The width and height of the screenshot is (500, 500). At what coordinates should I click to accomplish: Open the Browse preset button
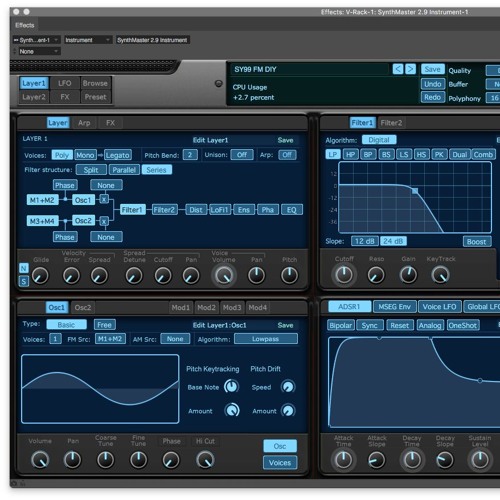pyautogui.click(x=95, y=83)
